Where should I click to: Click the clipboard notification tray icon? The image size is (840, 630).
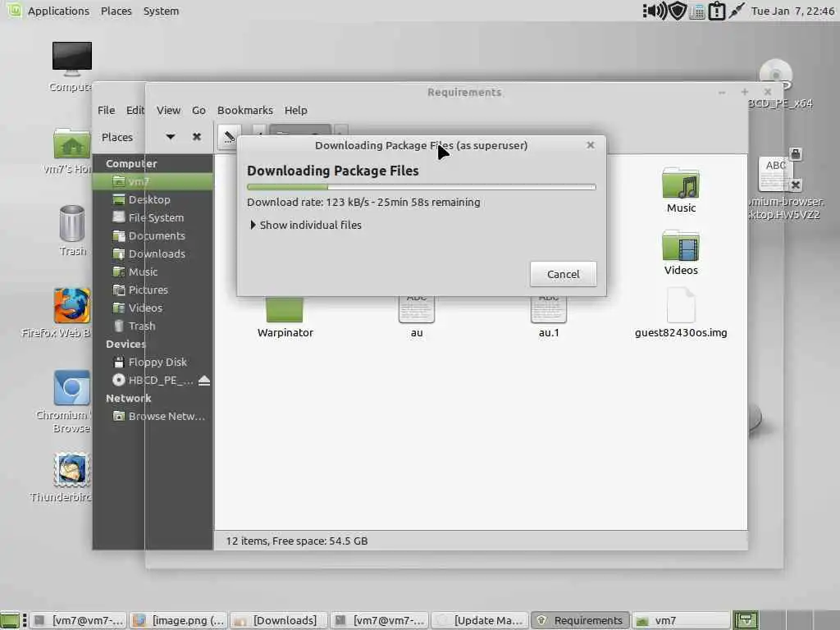[x=717, y=11]
